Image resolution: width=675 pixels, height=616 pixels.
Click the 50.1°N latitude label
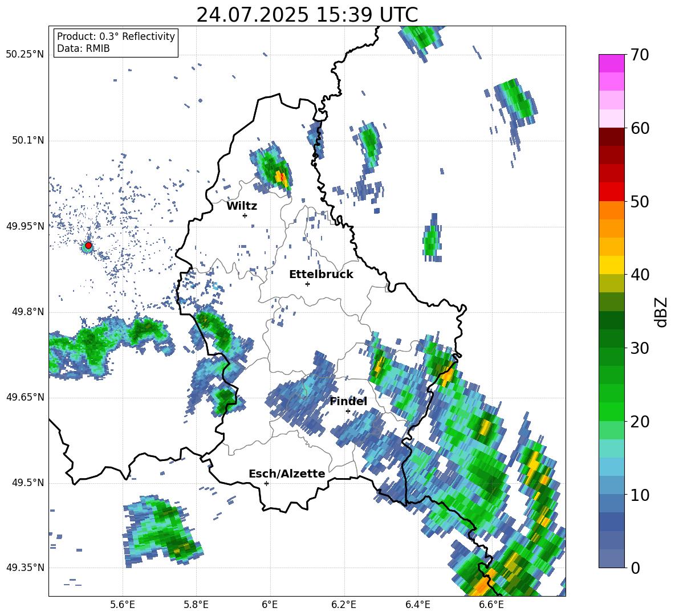pyautogui.click(x=27, y=141)
